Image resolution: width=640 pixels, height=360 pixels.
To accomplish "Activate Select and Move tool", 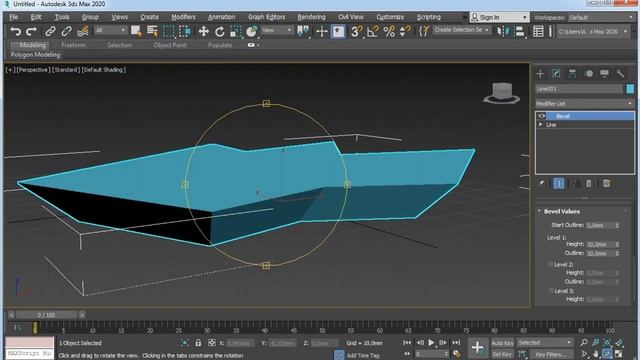I will click(203, 31).
